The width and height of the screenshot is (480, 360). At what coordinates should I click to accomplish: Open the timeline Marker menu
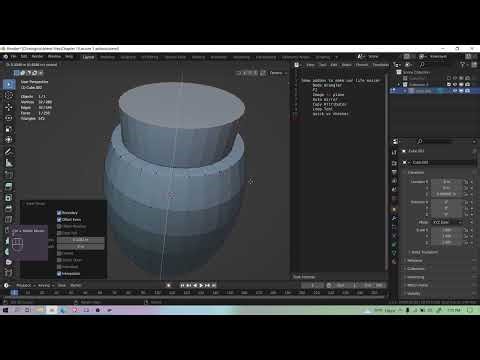click(76, 285)
